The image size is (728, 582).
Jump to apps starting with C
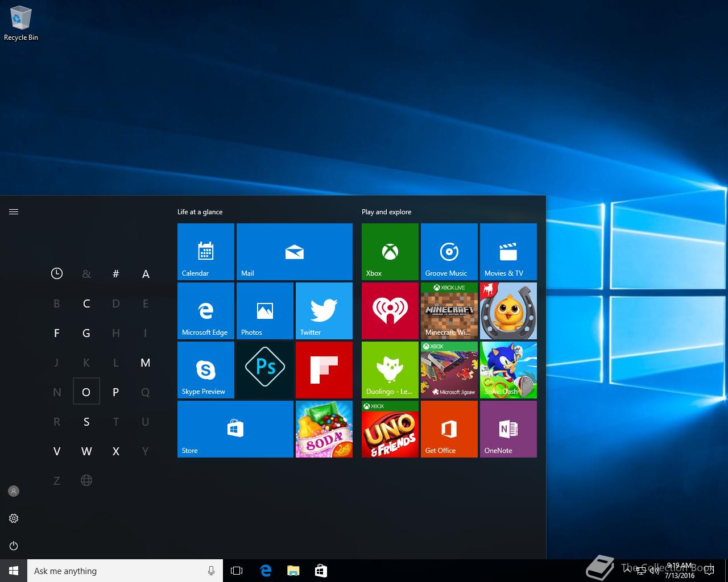pos(86,303)
